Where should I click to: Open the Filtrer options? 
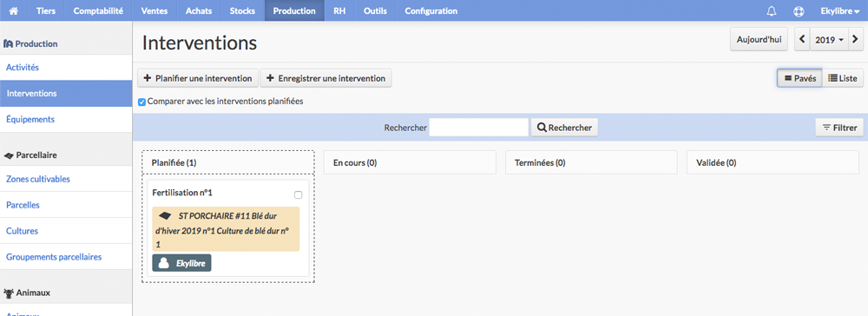coord(839,128)
